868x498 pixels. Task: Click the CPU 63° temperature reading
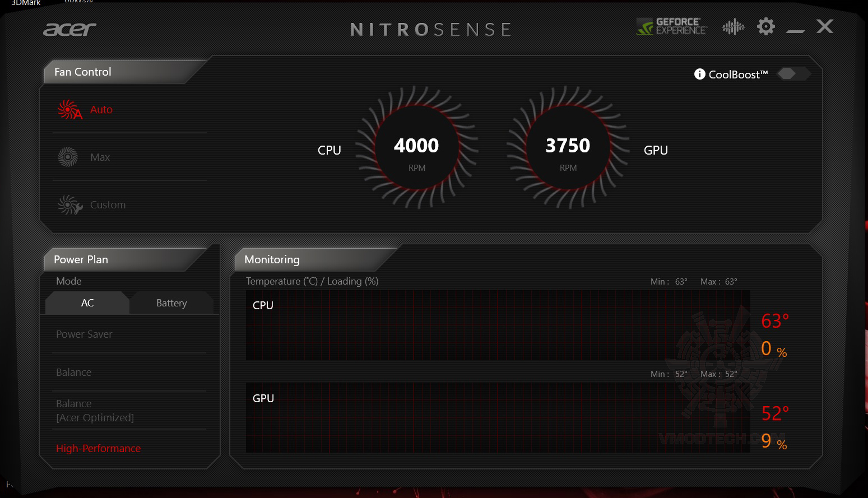click(775, 321)
